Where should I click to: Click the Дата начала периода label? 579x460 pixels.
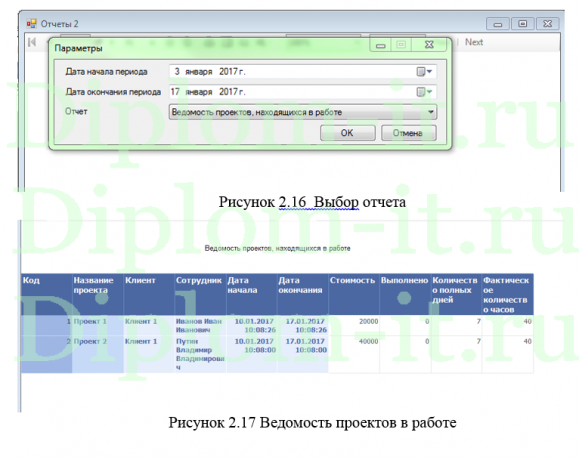pos(106,72)
